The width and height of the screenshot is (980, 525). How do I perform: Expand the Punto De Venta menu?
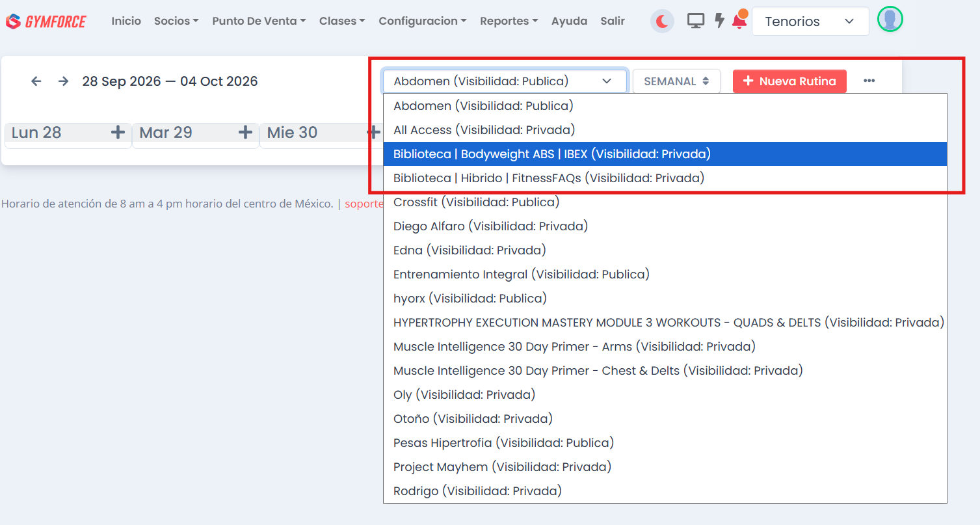pyautogui.click(x=259, y=21)
